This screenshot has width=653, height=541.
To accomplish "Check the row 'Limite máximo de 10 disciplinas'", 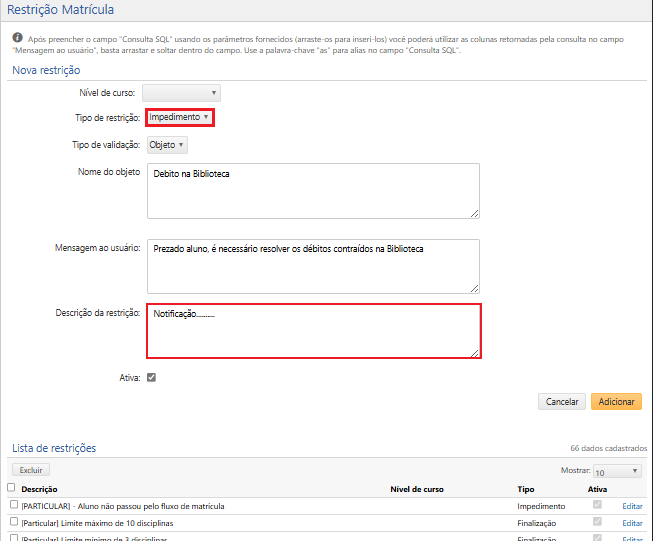I will coord(14,521).
